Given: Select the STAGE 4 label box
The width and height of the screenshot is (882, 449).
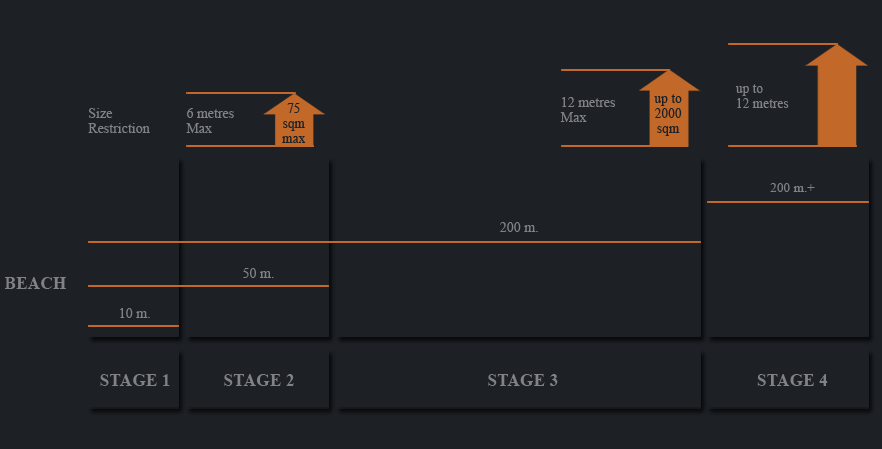Looking at the screenshot, I should coord(789,380).
